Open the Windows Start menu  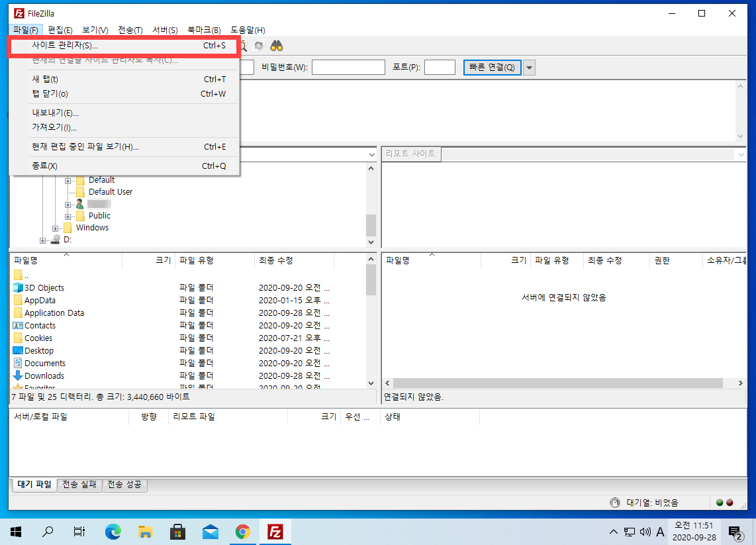pos(16,532)
